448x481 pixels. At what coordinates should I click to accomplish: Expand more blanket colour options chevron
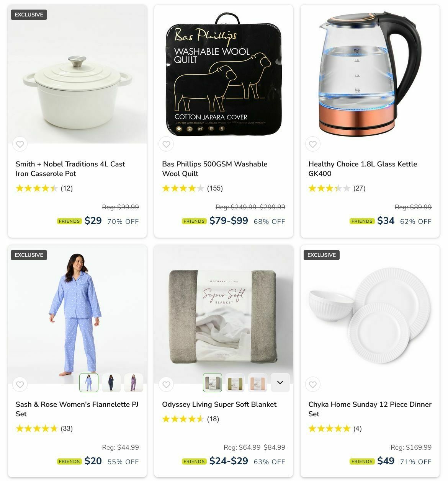point(280,383)
